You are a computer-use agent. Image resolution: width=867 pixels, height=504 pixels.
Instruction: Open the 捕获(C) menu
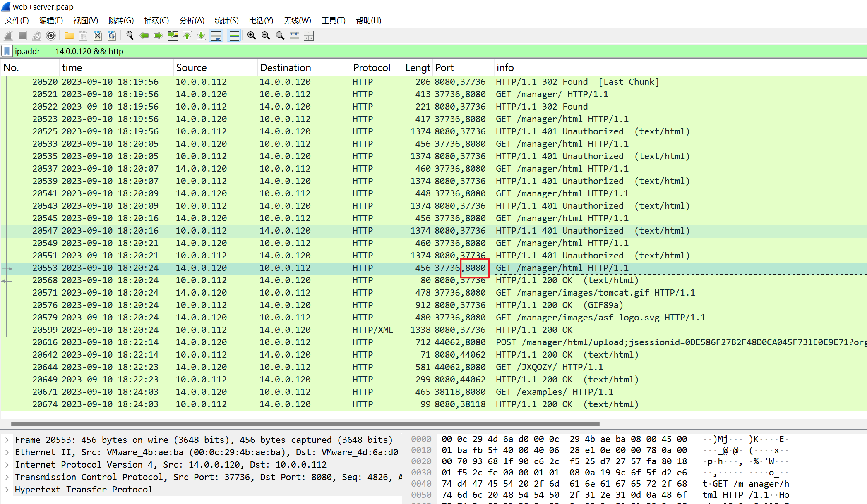pyautogui.click(x=156, y=20)
